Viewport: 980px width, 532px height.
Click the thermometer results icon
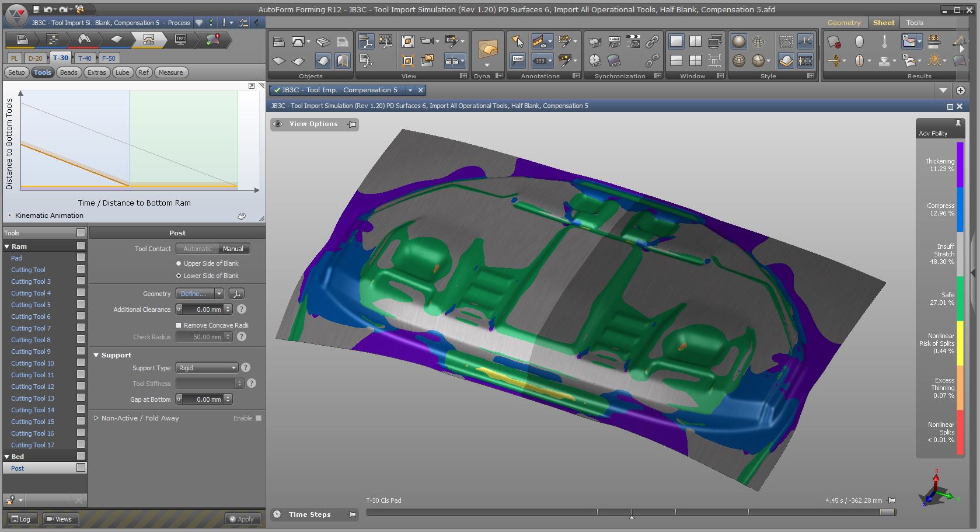tap(884, 41)
